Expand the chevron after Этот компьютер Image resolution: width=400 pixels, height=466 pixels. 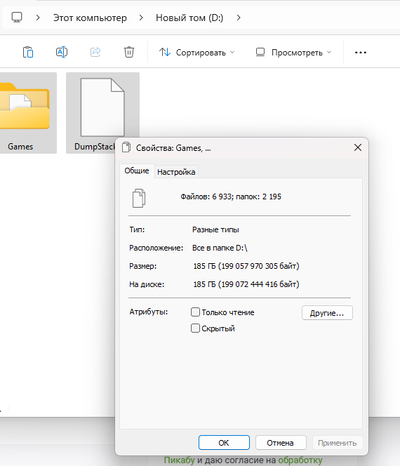tap(141, 18)
